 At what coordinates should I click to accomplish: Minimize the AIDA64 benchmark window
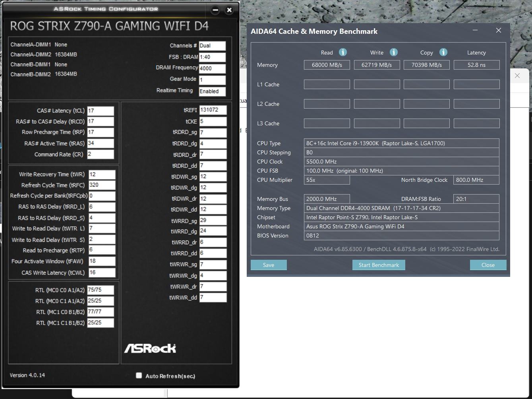tap(475, 30)
